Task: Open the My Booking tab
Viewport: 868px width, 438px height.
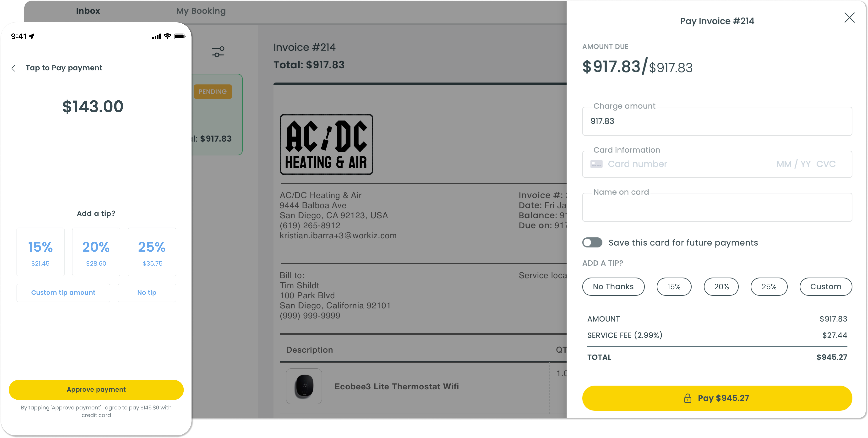Action: point(201,11)
